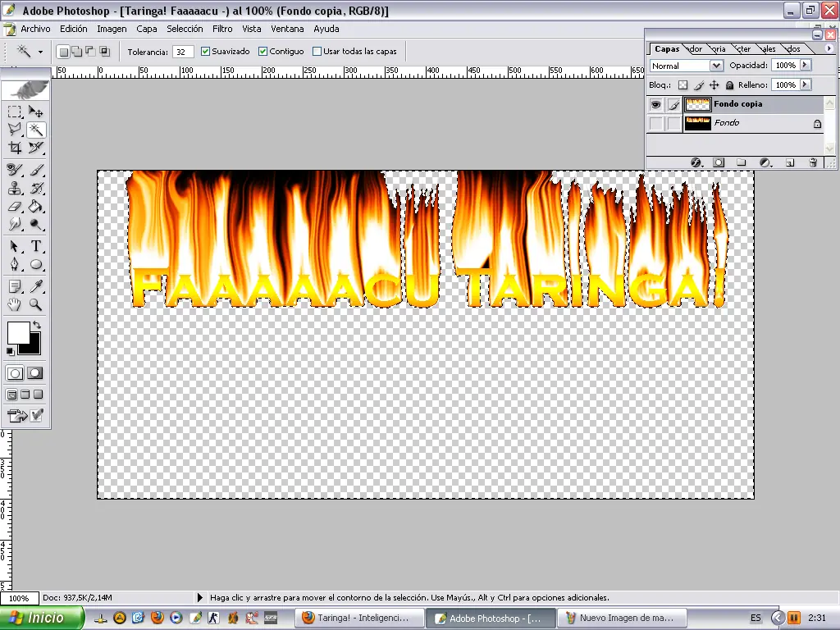
Task: Select the Smudge tool
Action: pyautogui.click(x=15, y=225)
